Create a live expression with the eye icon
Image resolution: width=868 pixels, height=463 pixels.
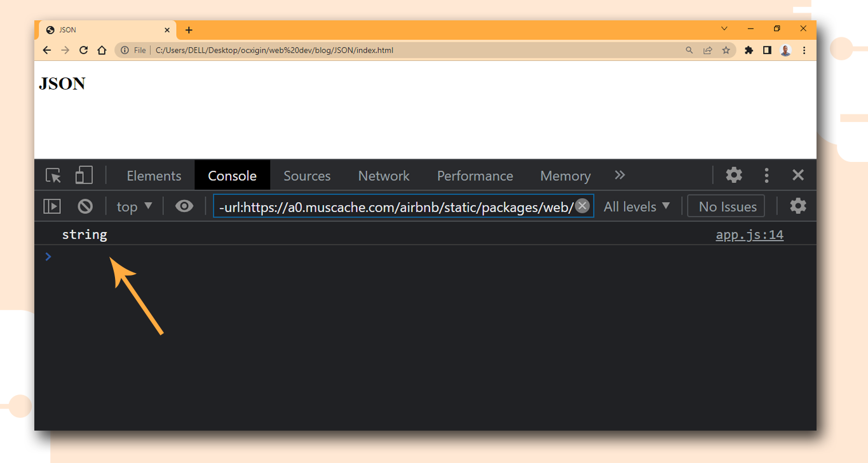click(x=184, y=206)
